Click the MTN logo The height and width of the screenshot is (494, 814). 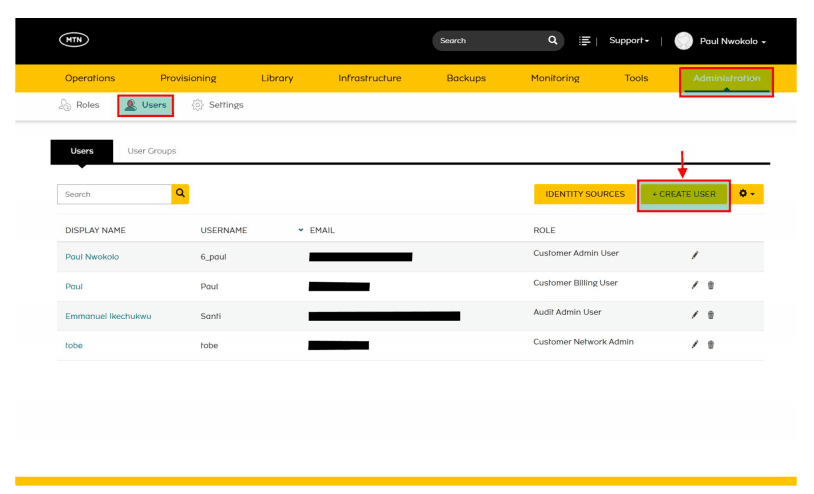tap(74, 39)
